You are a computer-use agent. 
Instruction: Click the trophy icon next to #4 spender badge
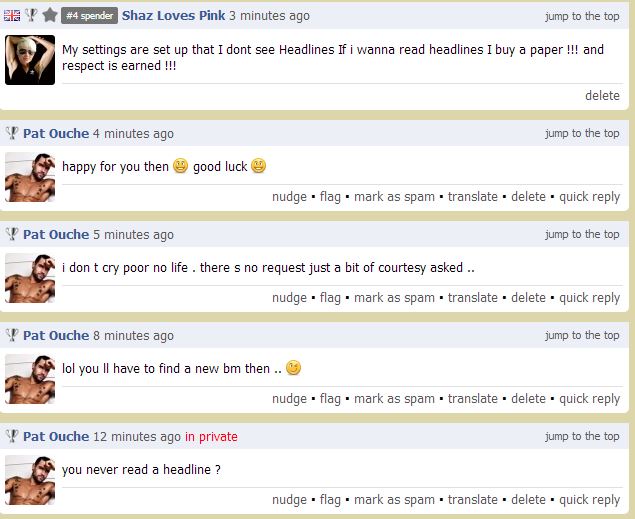[31, 15]
